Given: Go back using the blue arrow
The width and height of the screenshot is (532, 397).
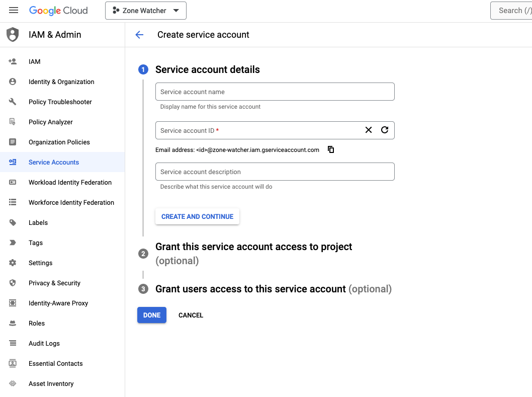Looking at the screenshot, I should point(139,35).
